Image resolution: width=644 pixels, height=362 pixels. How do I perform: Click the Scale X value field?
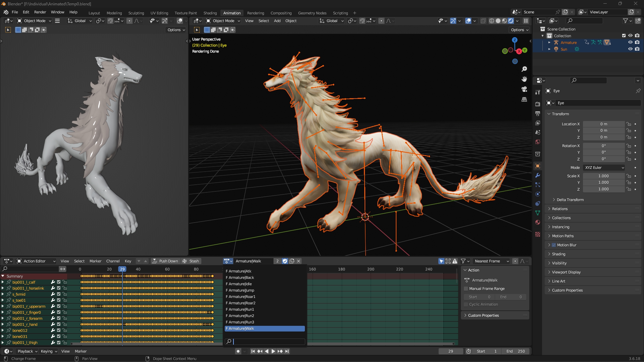(x=603, y=176)
